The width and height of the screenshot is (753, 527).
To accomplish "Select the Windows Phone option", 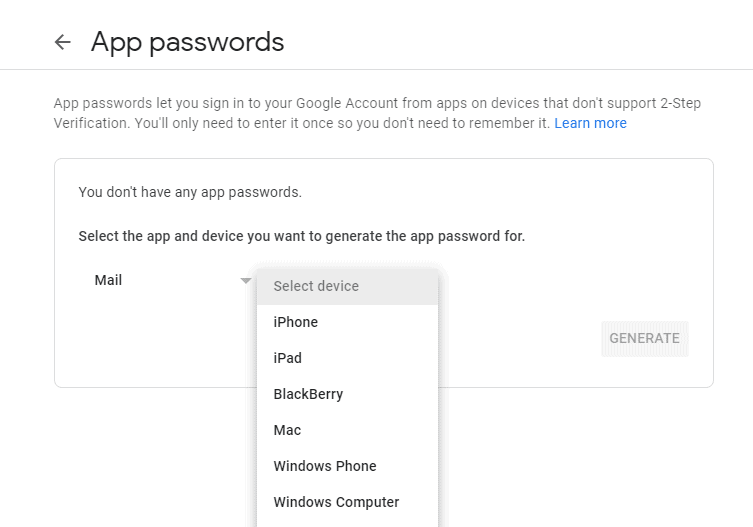I will click(x=325, y=466).
